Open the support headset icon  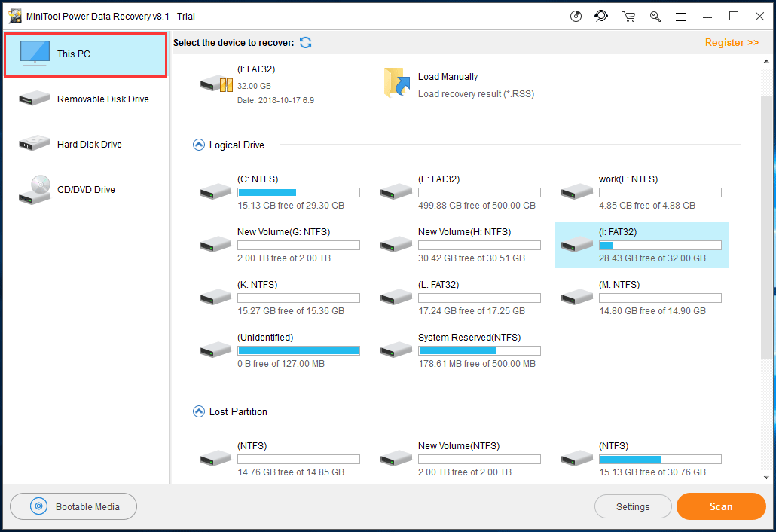[x=601, y=17]
